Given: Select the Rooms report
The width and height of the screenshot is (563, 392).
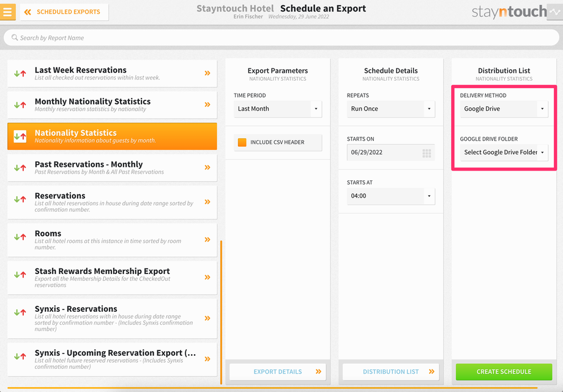Looking at the screenshot, I should point(112,240).
